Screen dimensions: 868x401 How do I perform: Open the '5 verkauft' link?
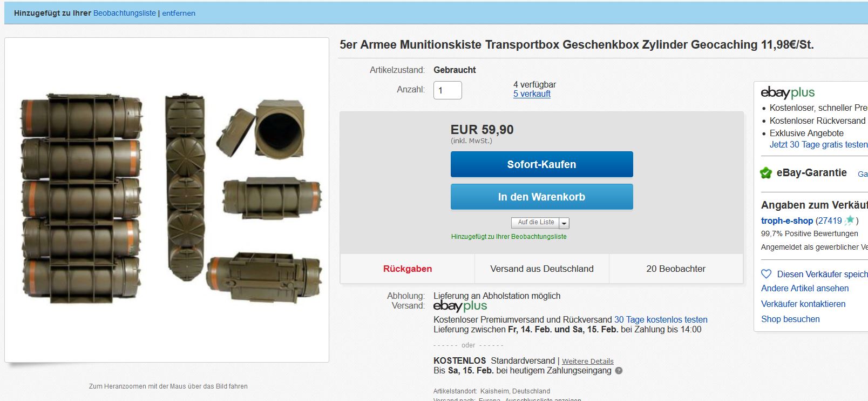pyautogui.click(x=532, y=94)
